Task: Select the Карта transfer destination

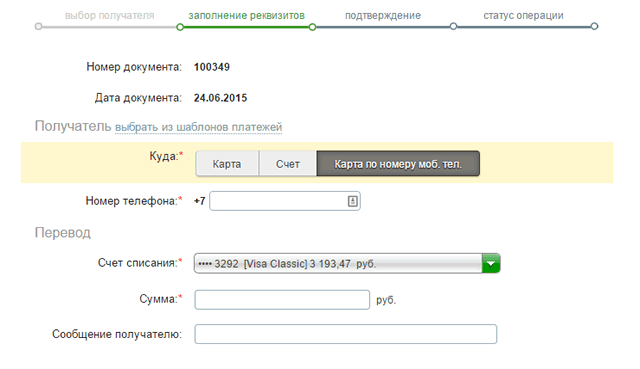Action: (227, 164)
